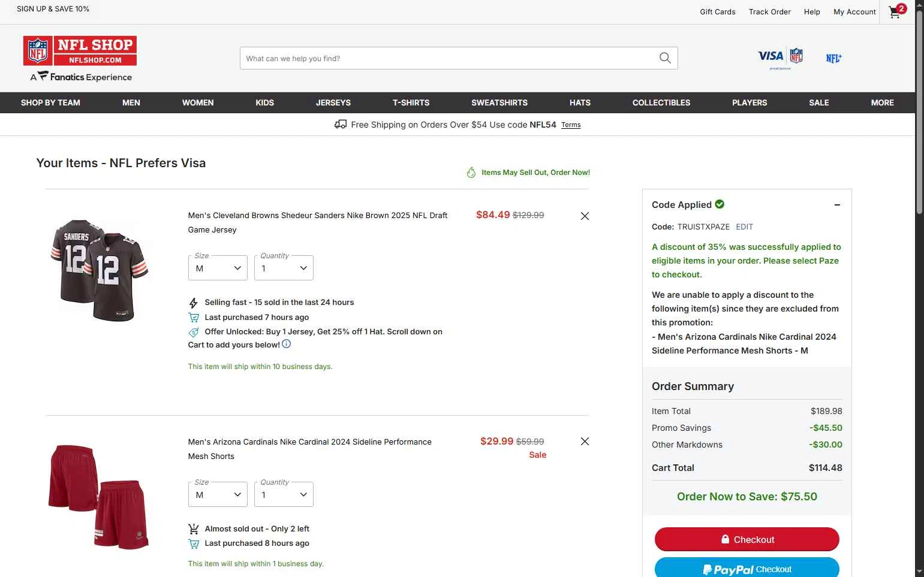Open the Collectibles menu
Screen dimensions: 924x577
[661, 102]
